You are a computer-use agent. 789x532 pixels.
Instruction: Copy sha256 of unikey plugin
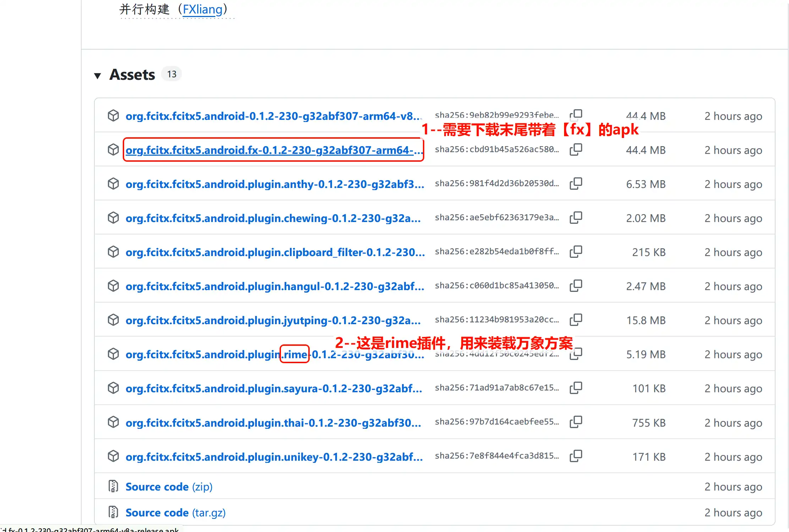point(576,456)
